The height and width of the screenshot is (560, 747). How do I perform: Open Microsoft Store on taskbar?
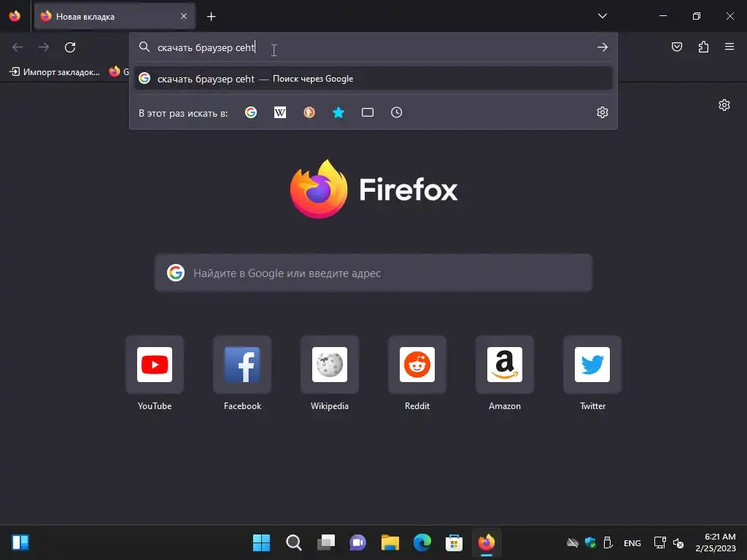[x=454, y=542]
